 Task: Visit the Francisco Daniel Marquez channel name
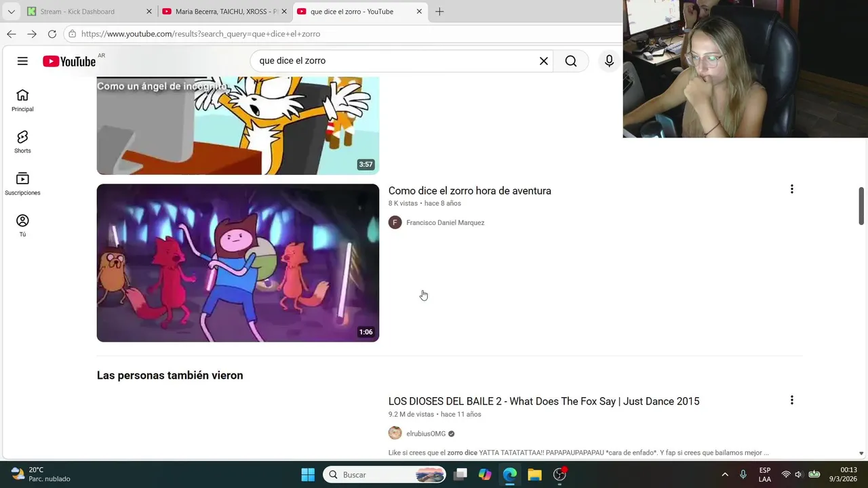tap(445, 222)
